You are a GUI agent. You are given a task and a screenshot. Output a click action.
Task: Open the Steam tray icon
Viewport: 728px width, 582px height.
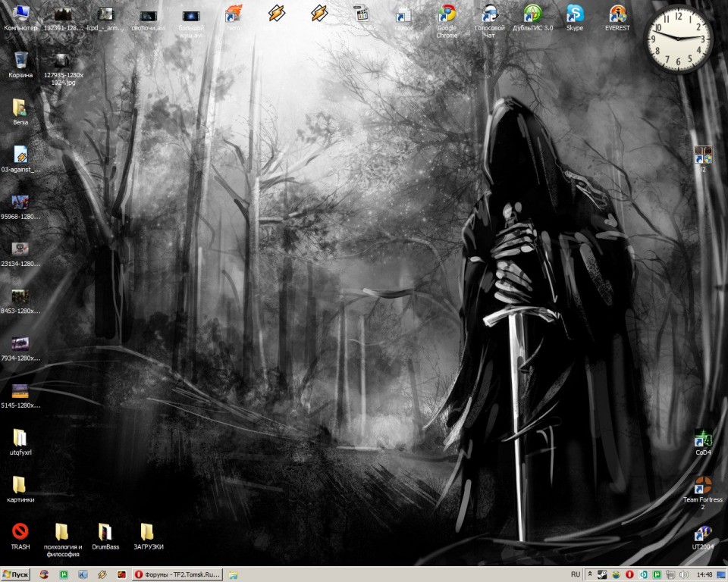coord(602,574)
